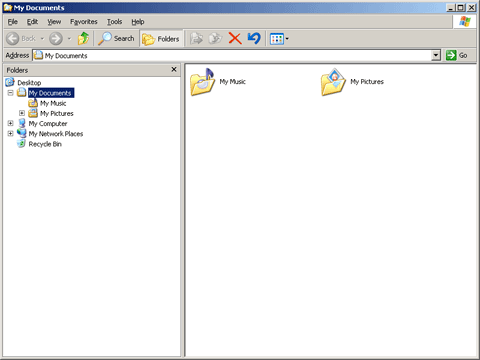Select Recycle Bin in folder tree
Viewport: 480px width, 360px height.
coord(45,144)
